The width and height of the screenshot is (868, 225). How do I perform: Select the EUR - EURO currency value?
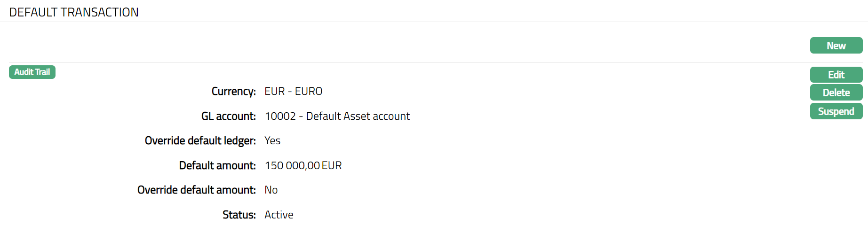[293, 91]
